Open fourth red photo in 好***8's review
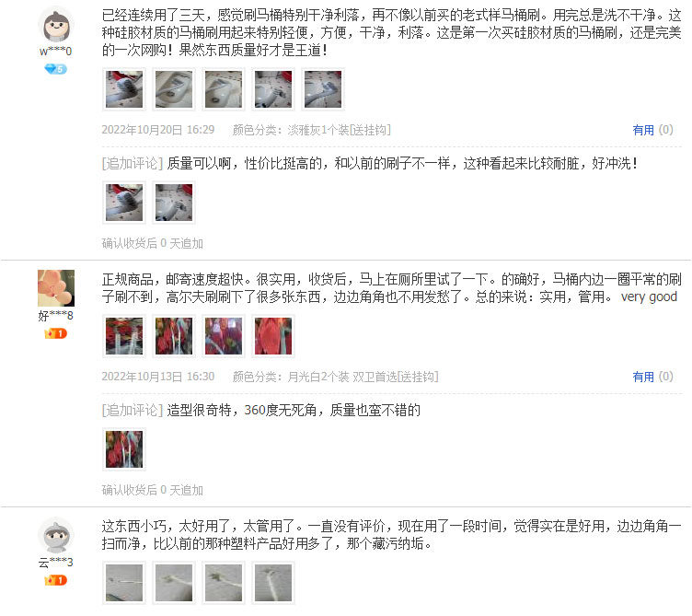 (273, 336)
